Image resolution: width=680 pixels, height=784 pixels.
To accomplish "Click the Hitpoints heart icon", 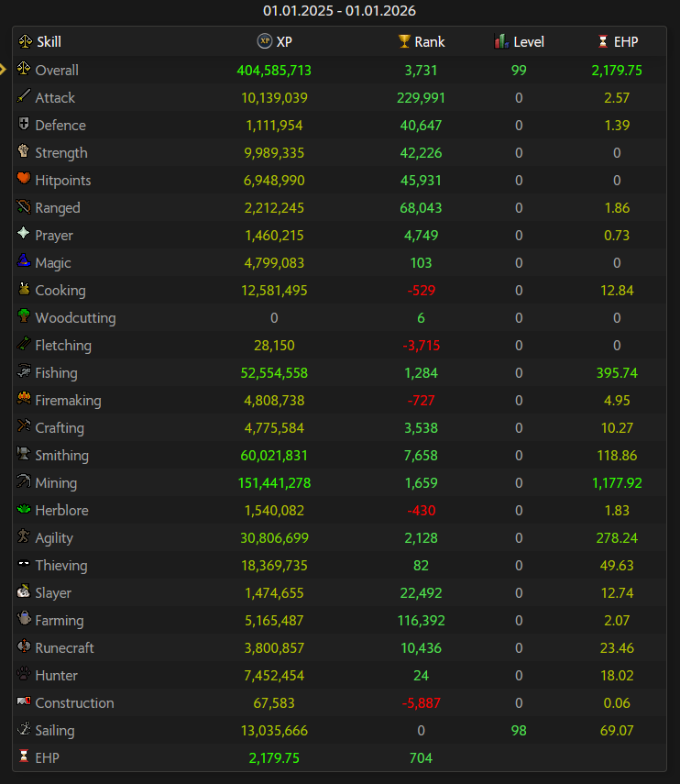I will pos(24,178).
